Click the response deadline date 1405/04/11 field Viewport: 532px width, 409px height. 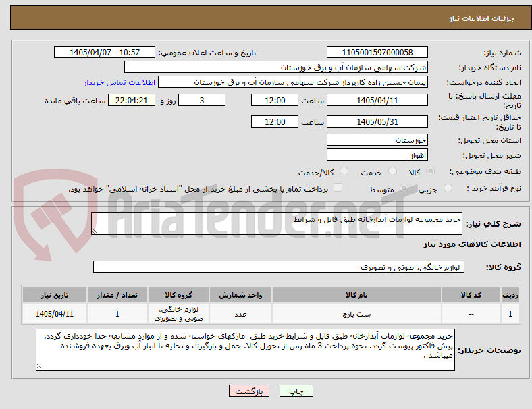pyautogui.click(x=377, y=101)
